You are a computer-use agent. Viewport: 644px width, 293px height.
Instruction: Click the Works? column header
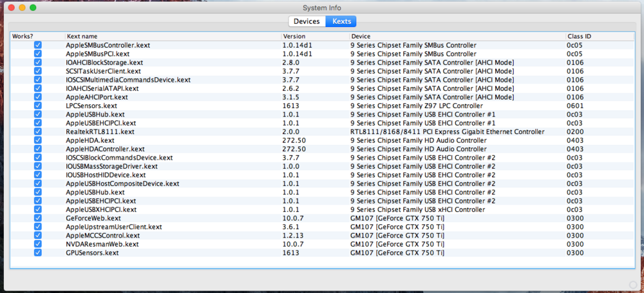coord(23,36)
